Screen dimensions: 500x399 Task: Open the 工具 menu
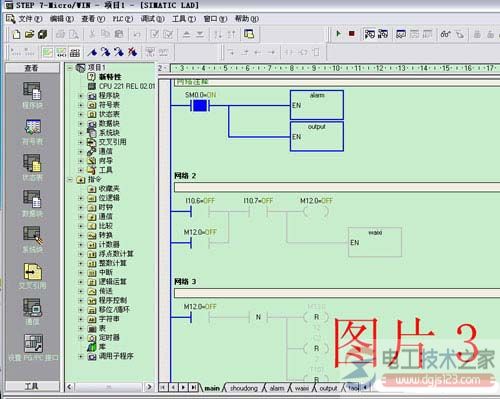point(184,19)
